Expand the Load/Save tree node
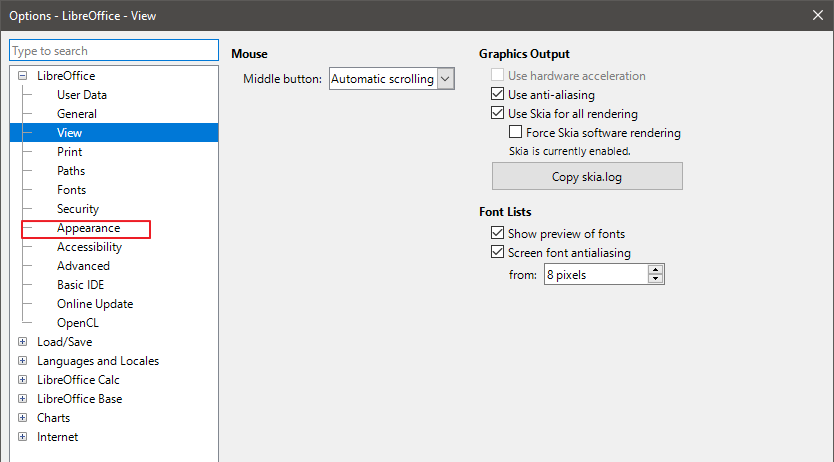This screenshot has height=462, width=834. point(22,342)
